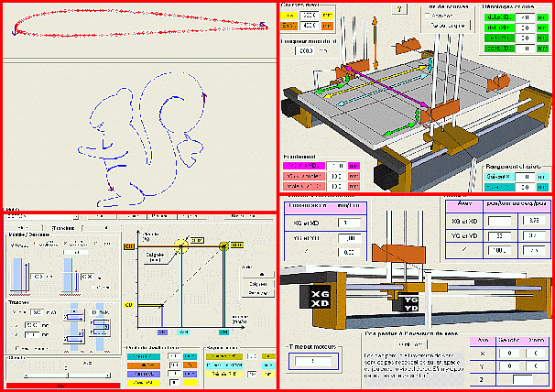Click the upward blue arrow climb diagram
The height and width of the screenshot is (392, 555).
pos(20,277)
